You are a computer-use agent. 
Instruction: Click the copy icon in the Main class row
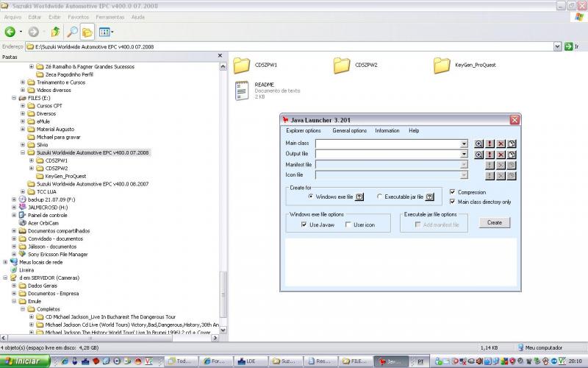pos(512,144)
